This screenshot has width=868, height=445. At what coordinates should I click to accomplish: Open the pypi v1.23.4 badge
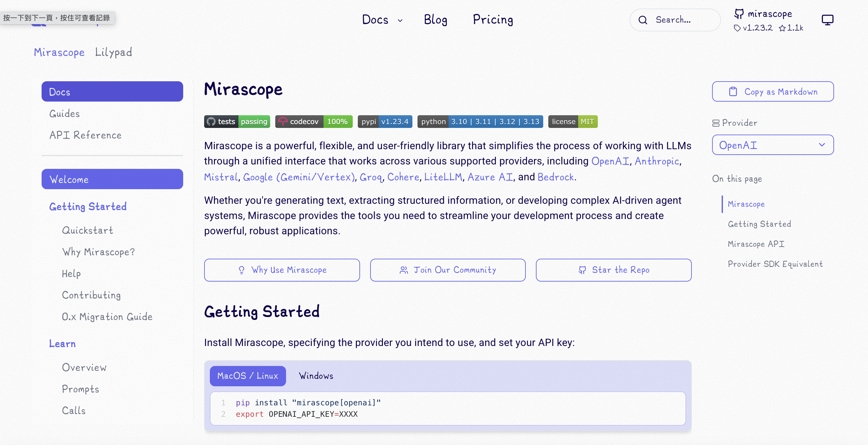tap(385, 122)
